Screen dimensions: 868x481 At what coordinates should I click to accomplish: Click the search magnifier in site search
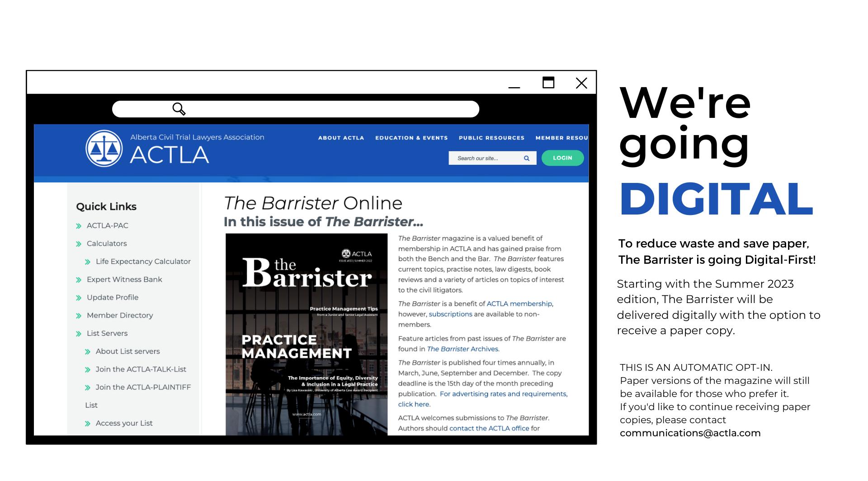click(527, 158)
